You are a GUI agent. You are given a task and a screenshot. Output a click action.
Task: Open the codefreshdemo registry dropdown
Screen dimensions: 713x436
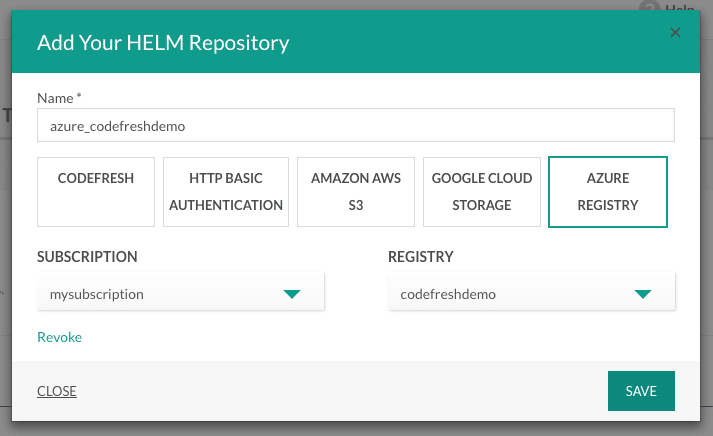click(x=532, y=292)
